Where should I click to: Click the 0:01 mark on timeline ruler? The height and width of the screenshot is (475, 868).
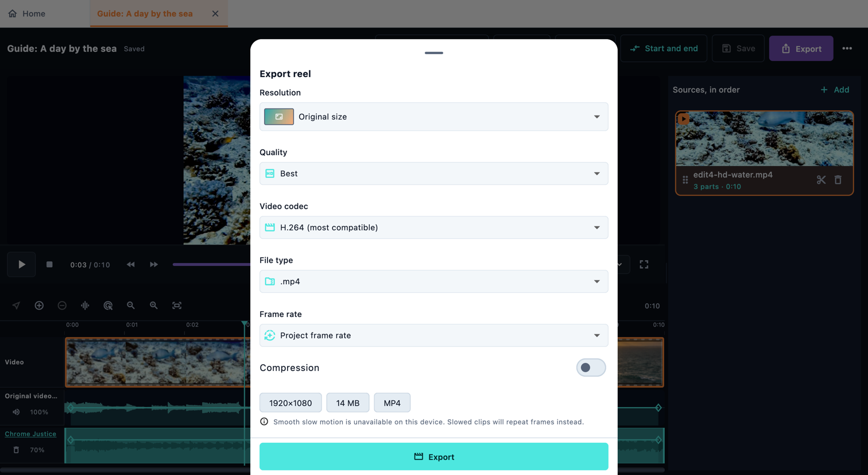(x=132, y=325)
